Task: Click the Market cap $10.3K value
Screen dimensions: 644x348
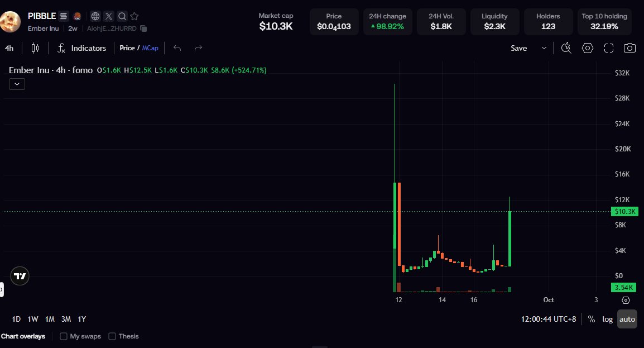Action: click(x=276, y=26)
